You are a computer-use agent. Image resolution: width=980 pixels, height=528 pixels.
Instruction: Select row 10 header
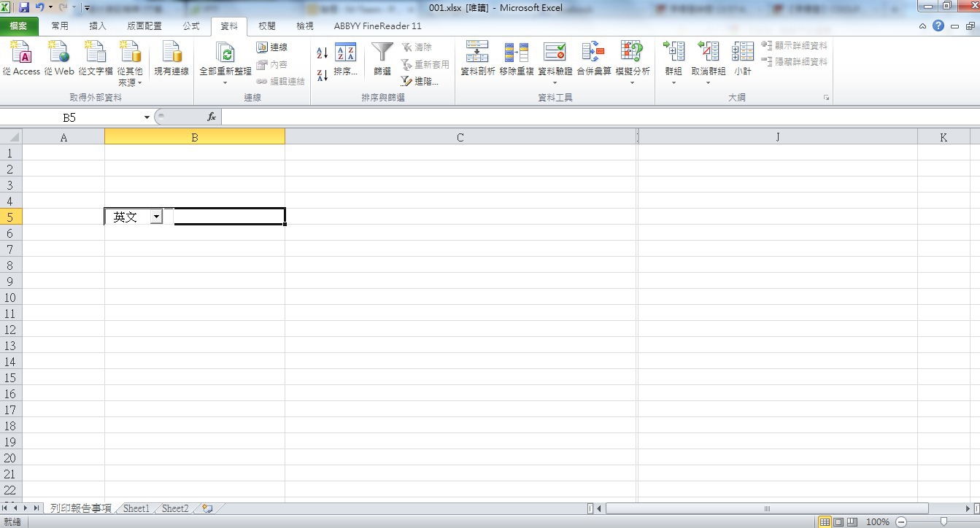click(11, 298)
